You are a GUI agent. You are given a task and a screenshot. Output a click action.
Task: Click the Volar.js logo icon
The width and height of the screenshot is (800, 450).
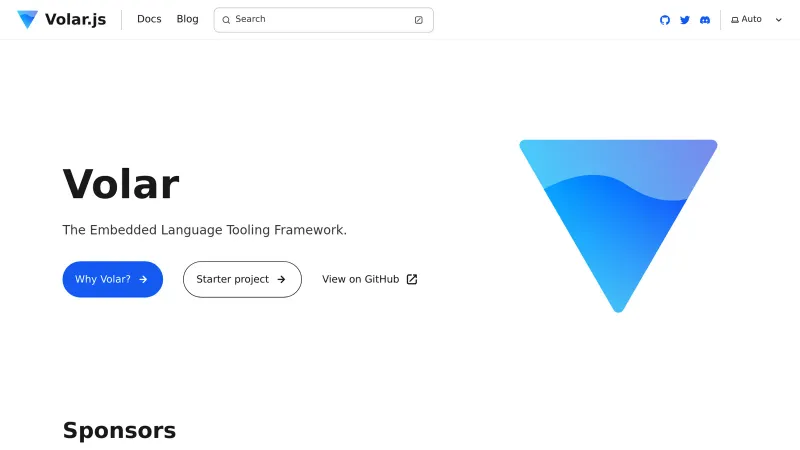[x=27, y=19]
